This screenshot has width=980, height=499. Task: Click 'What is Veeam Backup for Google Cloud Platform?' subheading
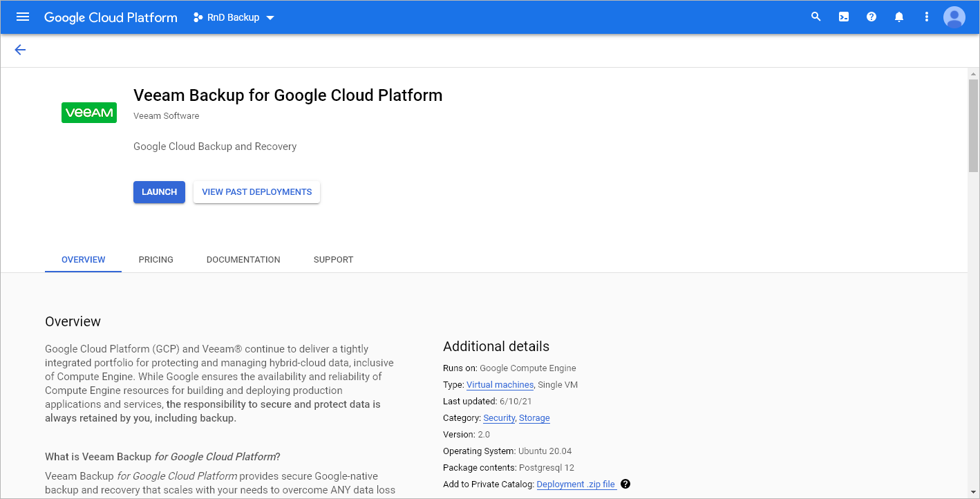(x=162, y=457)
